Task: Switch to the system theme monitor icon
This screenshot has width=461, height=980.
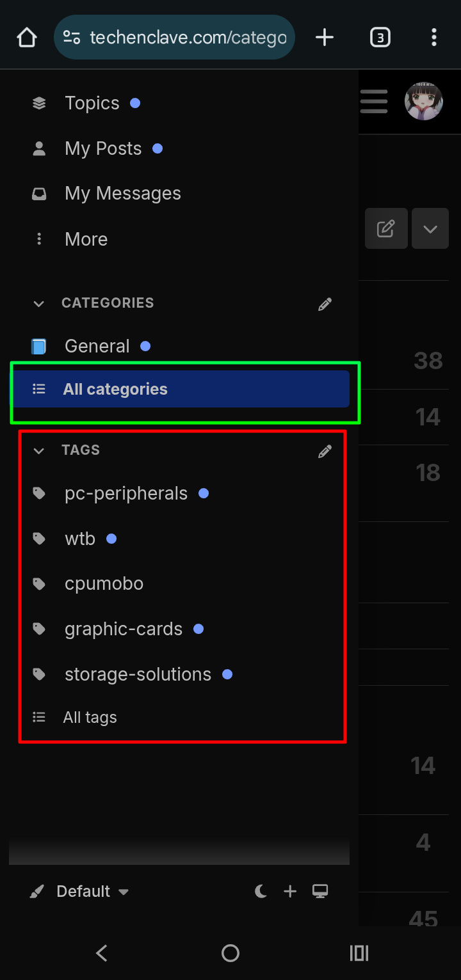Action: (320, 891)
